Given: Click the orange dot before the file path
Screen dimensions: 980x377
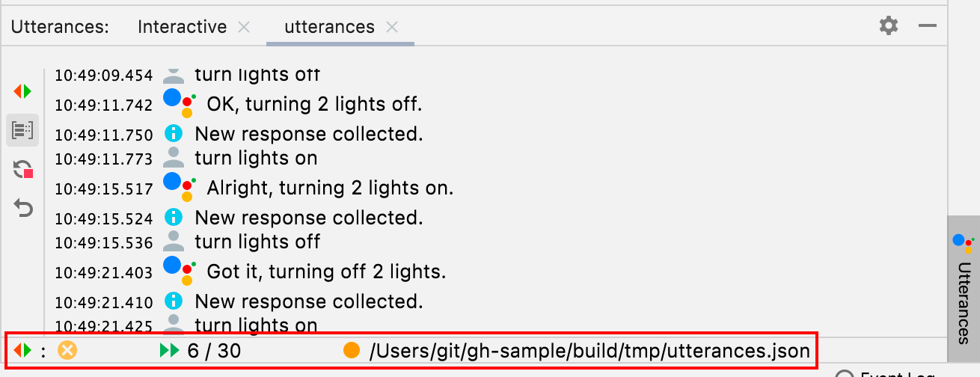Looking at the screenshot, I should (352, 350).
